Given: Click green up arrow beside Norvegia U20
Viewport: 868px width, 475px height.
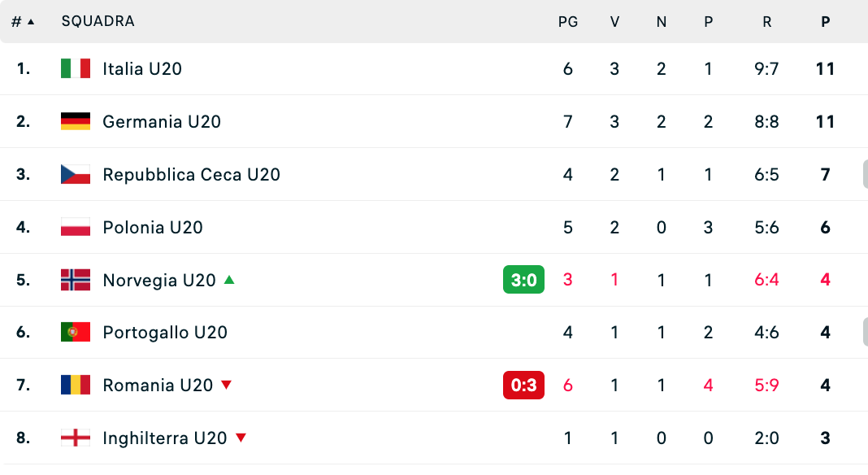Looking at the screenshot, I should 229,280.
